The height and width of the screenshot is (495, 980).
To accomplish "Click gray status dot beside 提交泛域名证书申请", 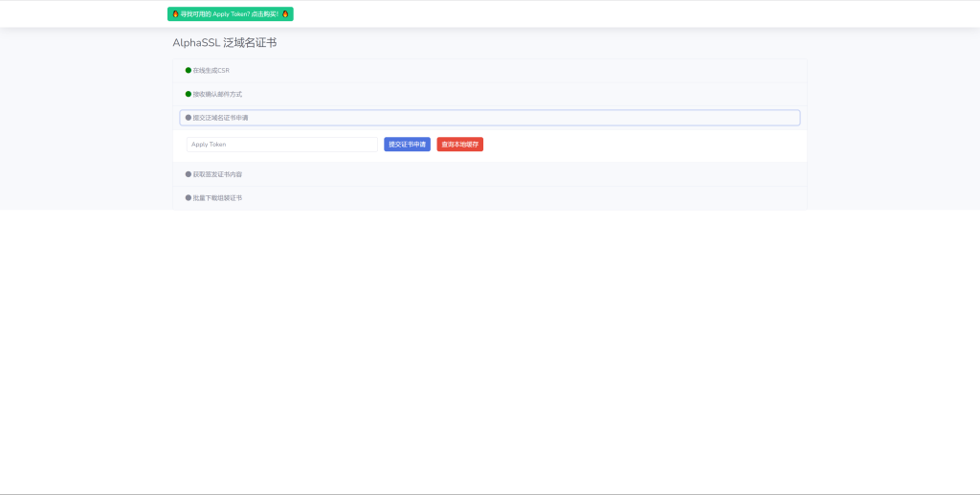I will coord(189,118).
